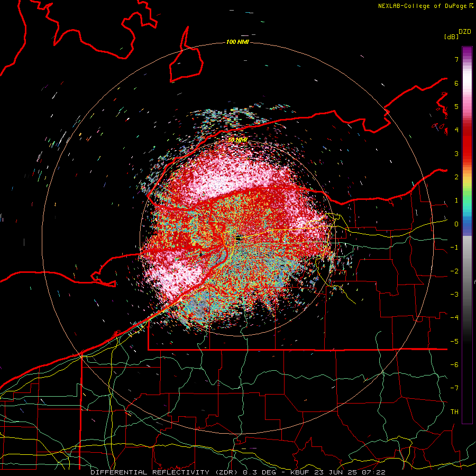
Task: Click the 100 NMI range ring label
Action: (x=237, y=42)
